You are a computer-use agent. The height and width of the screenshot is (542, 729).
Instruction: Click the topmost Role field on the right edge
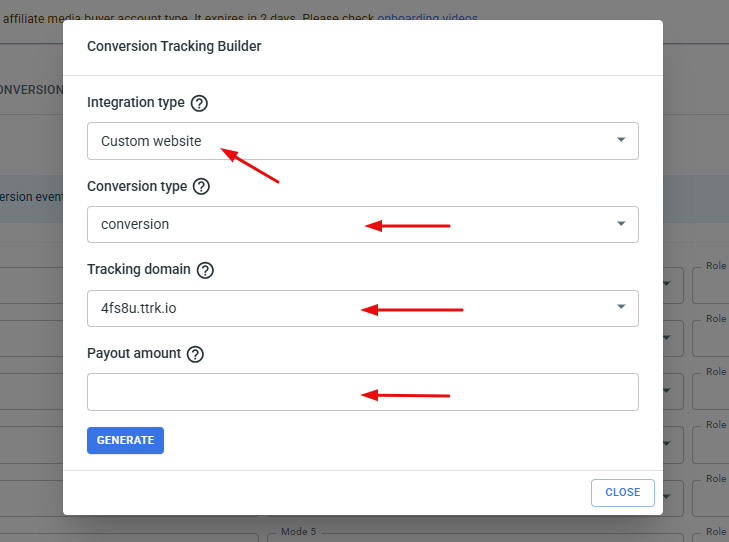coord(710,286)
